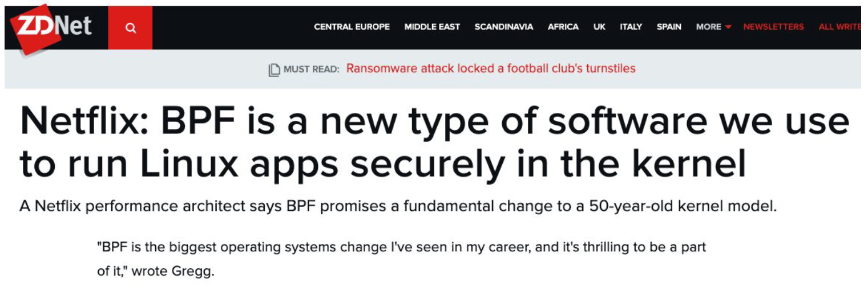Go to the Central Europe edition
Image resolution: width=868 pixels, height=290 pixels.
pos(352,27)
